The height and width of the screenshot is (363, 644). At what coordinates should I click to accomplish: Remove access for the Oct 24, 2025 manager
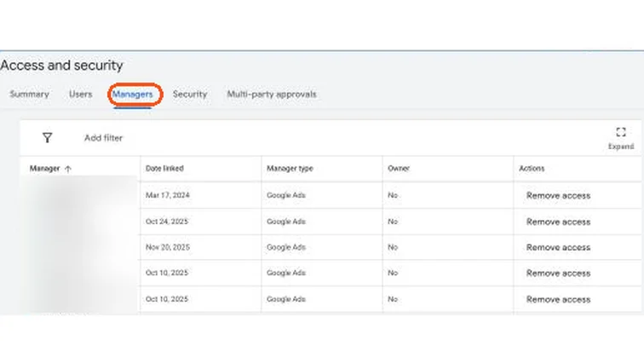tap(558, 222)
